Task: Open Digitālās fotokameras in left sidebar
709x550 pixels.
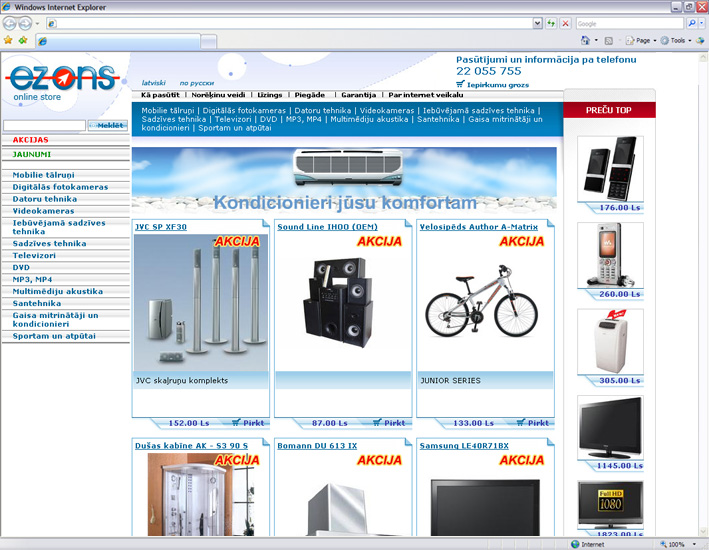Action: (60, 187)
